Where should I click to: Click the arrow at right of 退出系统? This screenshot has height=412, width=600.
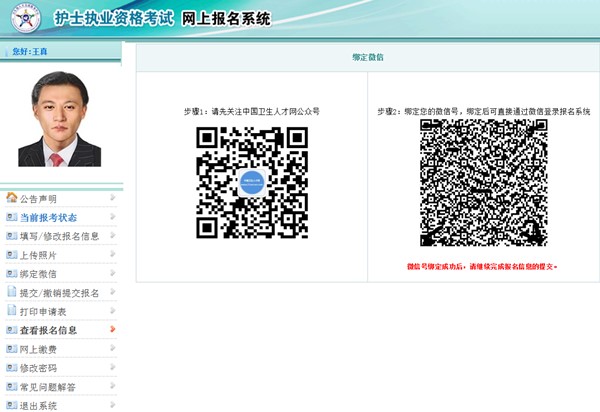tap(112, 404)
